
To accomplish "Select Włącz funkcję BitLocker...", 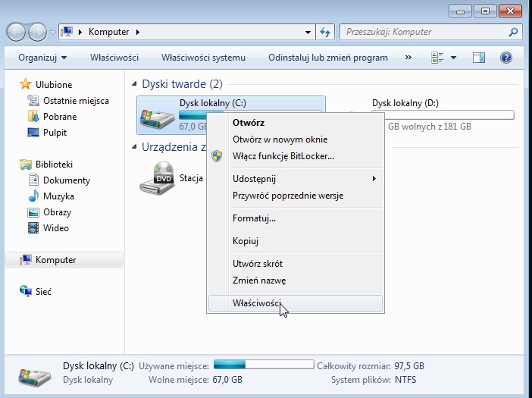I will [x=296, y=156].
